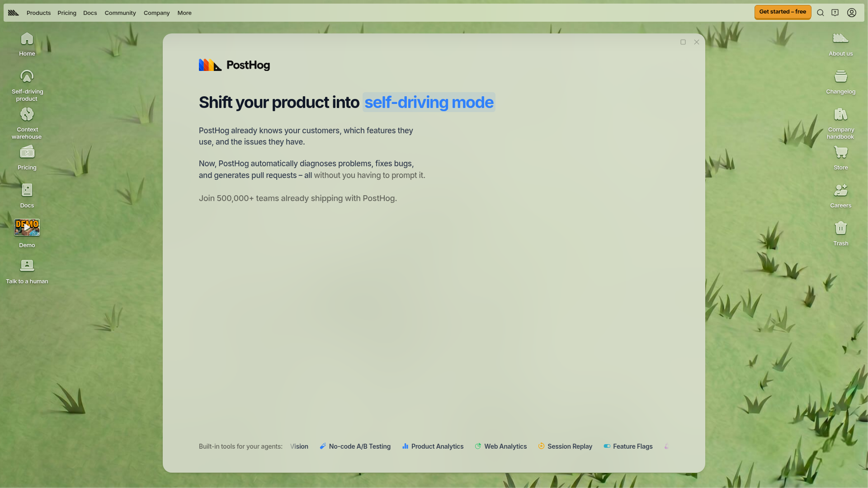Image resolution: width=868 pixels, height=488 pixels.
Task: Open the Community menu
Action: coord(120,13)
